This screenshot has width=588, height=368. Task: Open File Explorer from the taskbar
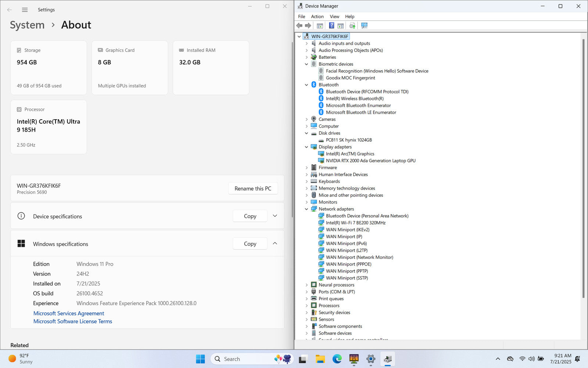pos(320,359)
